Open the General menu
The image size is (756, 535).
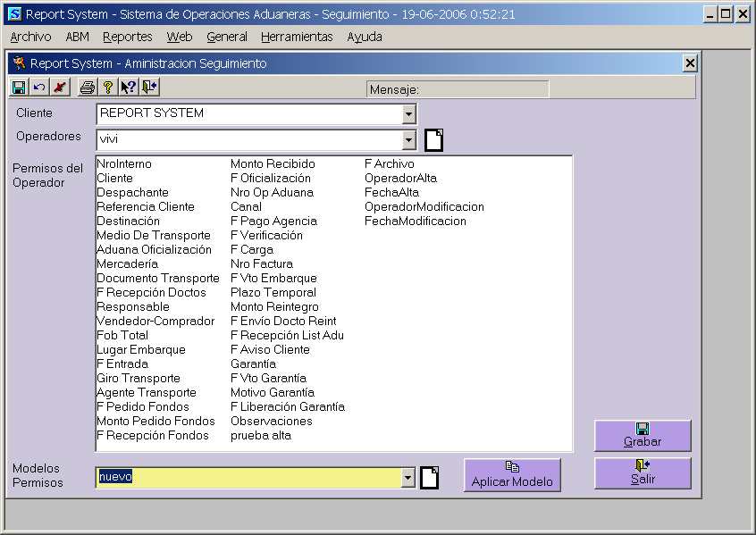click(x=227, y=37)
